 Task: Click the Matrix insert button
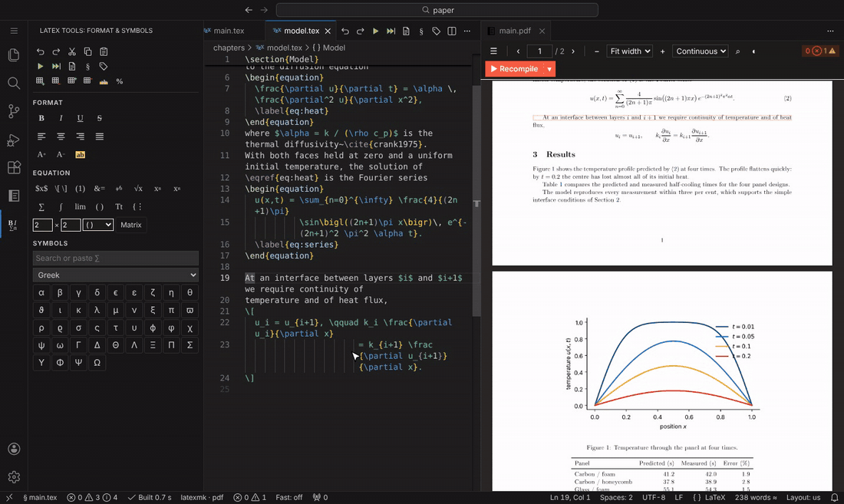click(130, 225)
